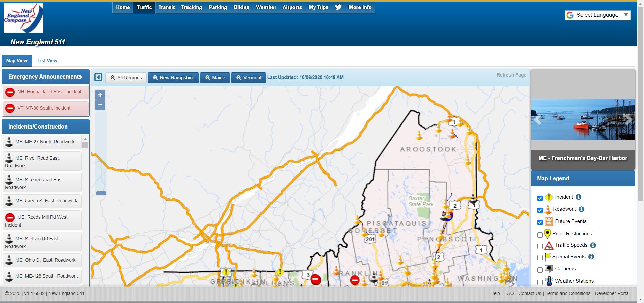Open the Select Language dropdown
Screen dimensions: 644x303
[597, 15]
